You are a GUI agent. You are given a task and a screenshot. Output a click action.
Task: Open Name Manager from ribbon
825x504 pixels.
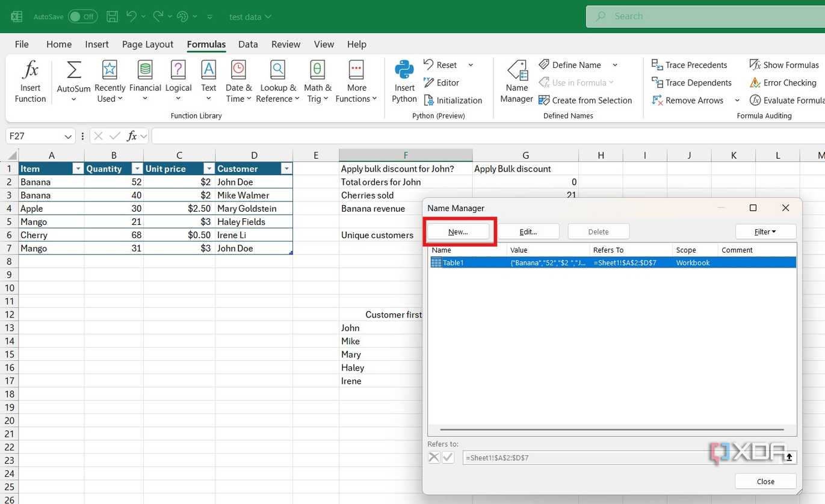click(x=516, y=82)
